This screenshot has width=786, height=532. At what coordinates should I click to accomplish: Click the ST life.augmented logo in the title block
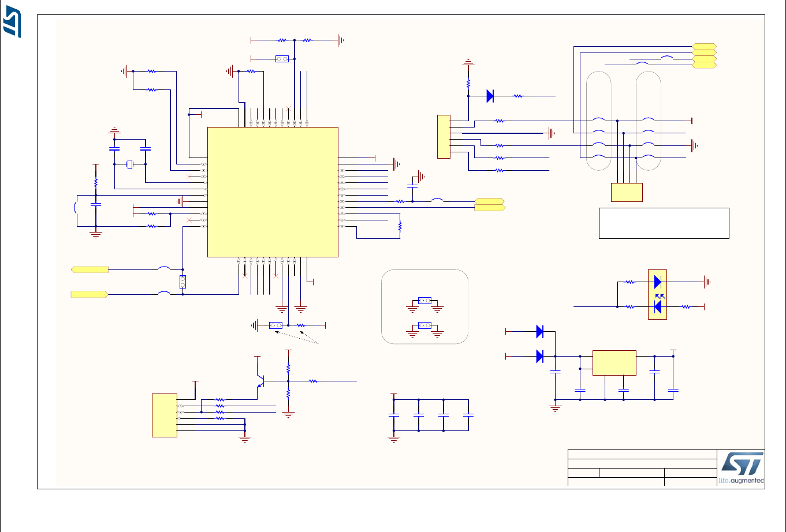pyautogui.click(x=741, y=467)
